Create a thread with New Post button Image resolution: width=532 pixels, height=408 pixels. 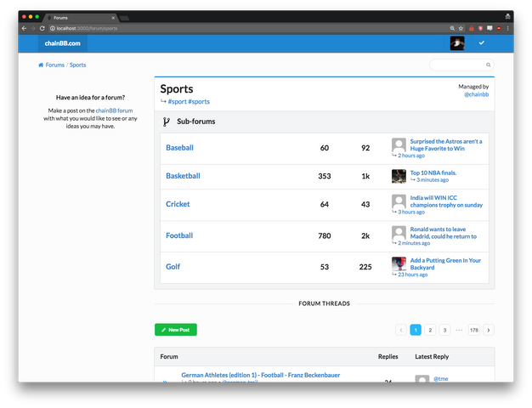tap(176, 330)
